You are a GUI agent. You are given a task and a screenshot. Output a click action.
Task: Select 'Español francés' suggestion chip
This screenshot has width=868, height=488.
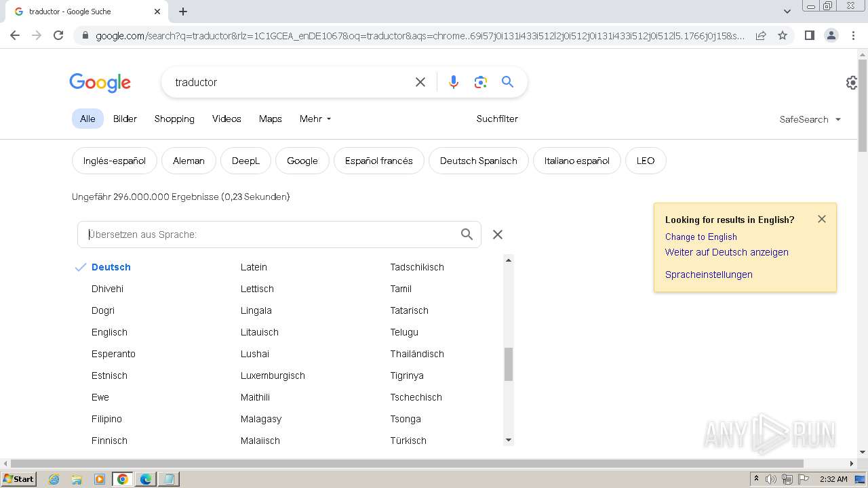(x=378, y=161)
